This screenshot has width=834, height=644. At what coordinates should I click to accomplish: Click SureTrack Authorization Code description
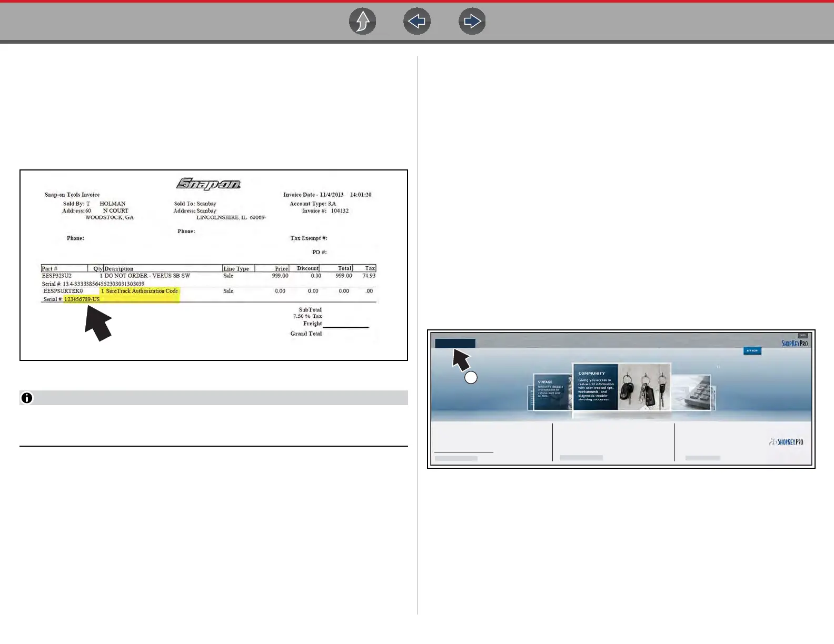[142, 291]
